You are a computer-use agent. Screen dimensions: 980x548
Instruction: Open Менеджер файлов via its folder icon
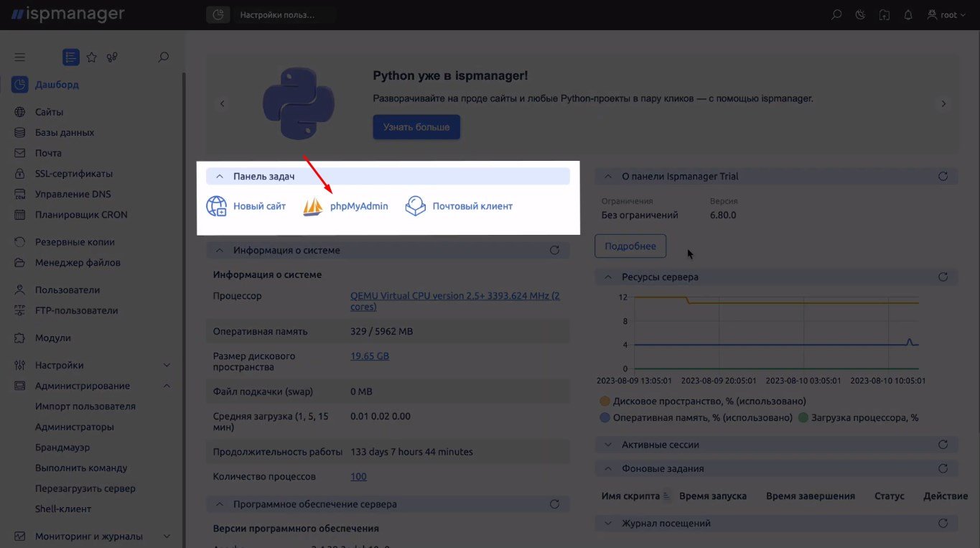20,263
